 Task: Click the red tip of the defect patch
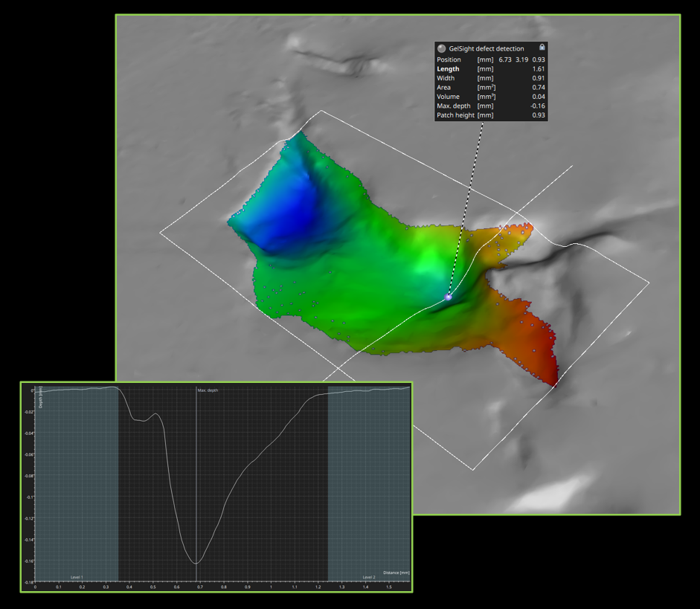coord(551,377)
